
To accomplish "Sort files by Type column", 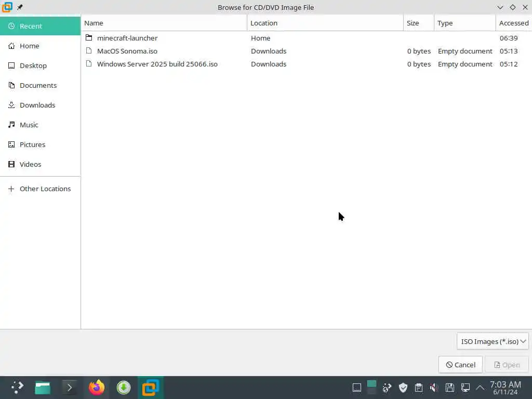I will (x=465, y=23).
